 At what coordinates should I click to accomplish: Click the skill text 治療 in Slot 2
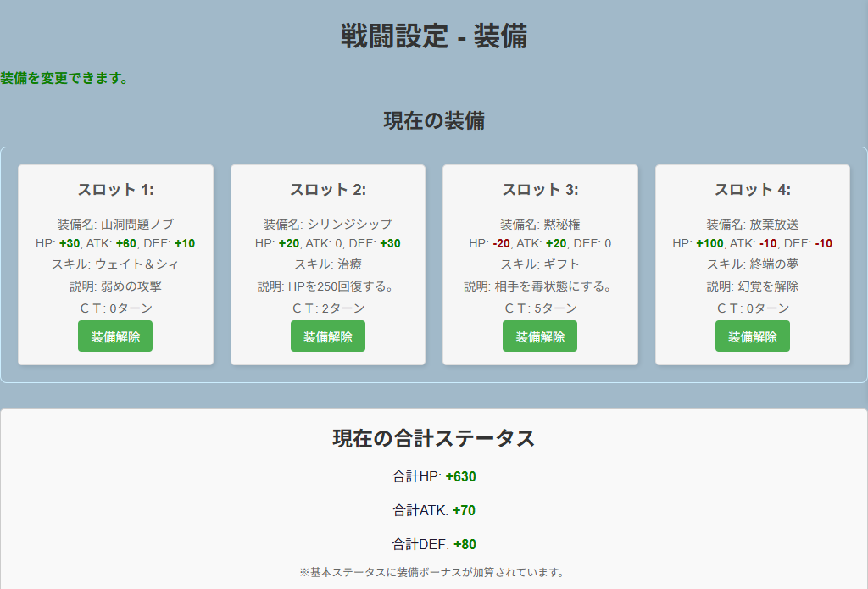pyautogui.click(x=348, y=264)
